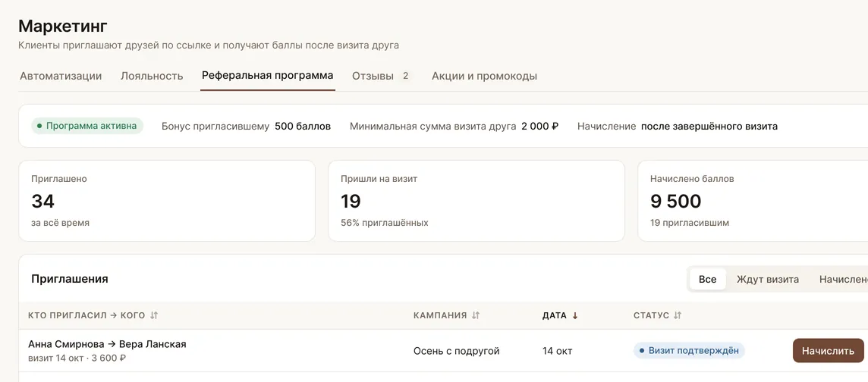Image resolution: width=868 pixels, height=382 pixels.
Task: Filter invitations by Ждут визита
Action: tap(768, 279)
